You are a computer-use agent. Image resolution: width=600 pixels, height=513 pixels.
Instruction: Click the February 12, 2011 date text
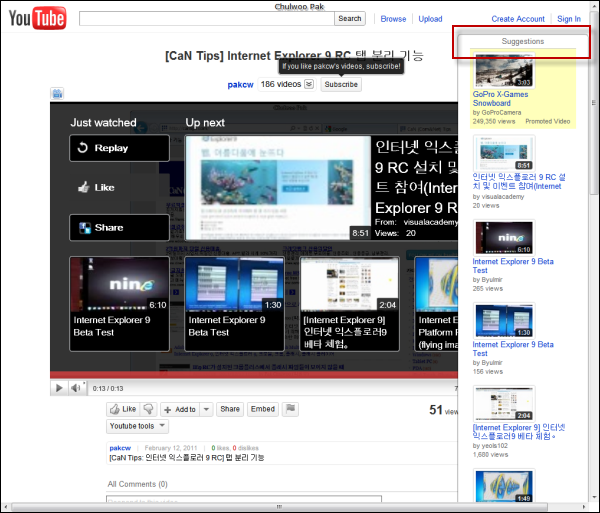(x=171, y=448)
